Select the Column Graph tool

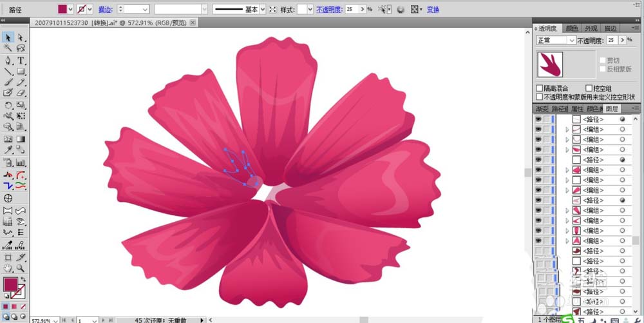(21, 162)
